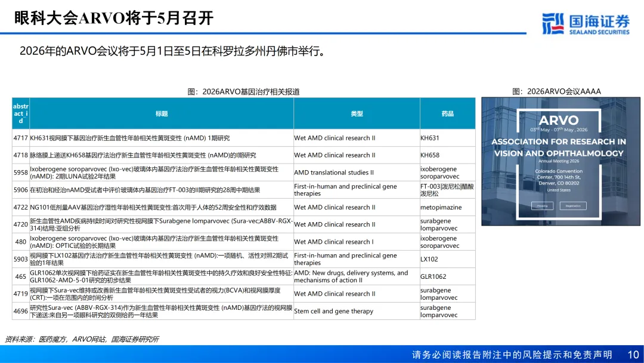Click the slide title 眼科大会ARVO将于5月召开
The height and width of the screenshot is (363, 644).
pyautogui.click(x=114, y=18)
